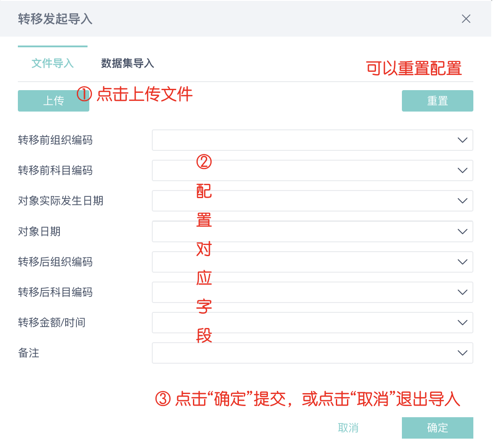The height and width of the screenshot is (448, 493).
Task: Select the 备注 field box
Action: point(304,353)
